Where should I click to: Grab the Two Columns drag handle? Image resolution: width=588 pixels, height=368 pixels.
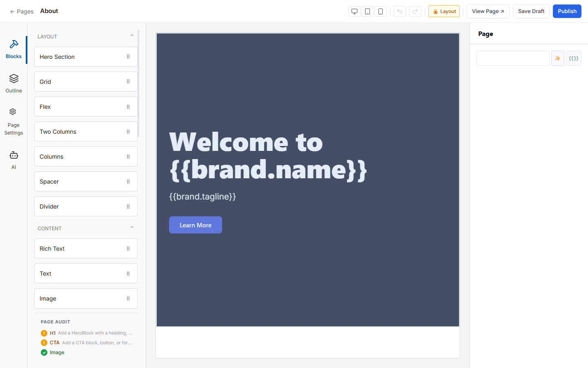128,132
